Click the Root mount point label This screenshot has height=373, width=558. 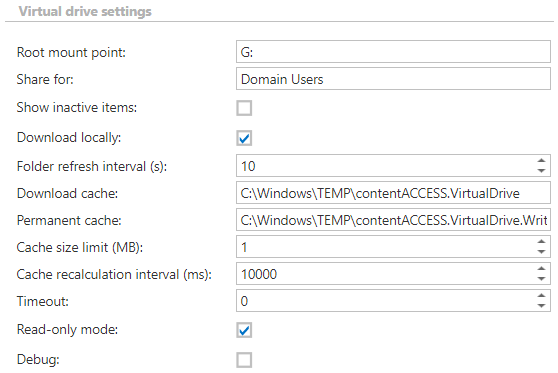(x=71, y=52)
